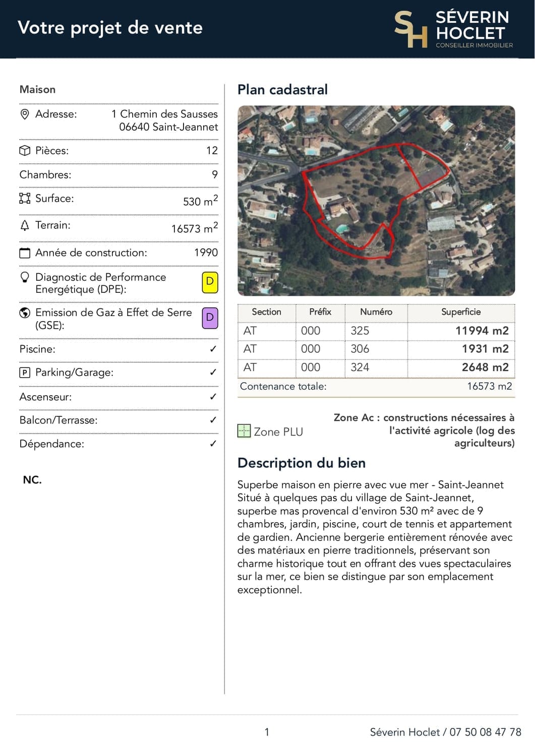
Task: Click the phone number 07 50 08 47 78
Action: coord(485,732)
